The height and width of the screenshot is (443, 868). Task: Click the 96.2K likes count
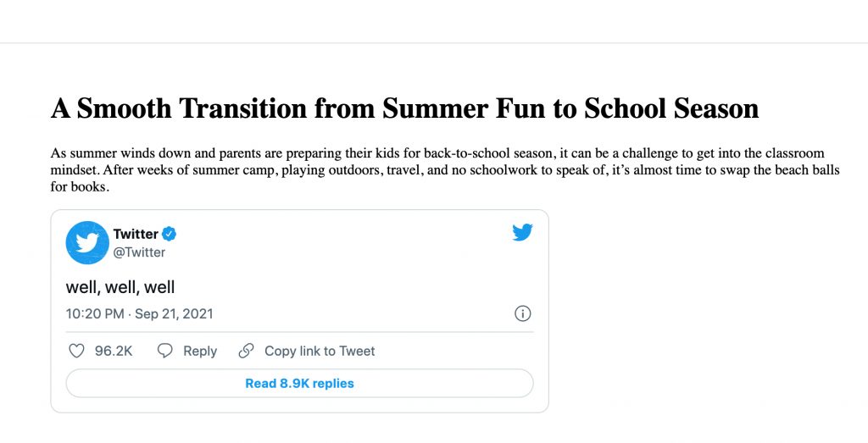pyautogui.click(x=114, y=352)
